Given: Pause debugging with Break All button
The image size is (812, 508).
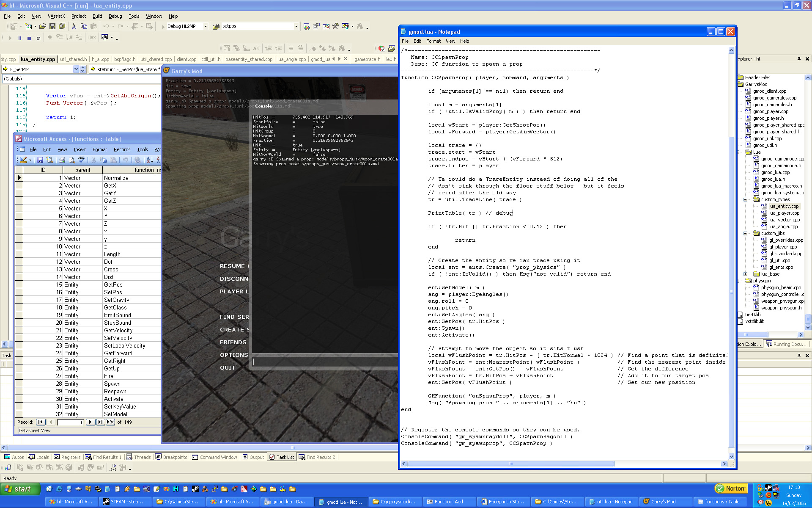Looking at the screenshot, I should pos(19,38).
